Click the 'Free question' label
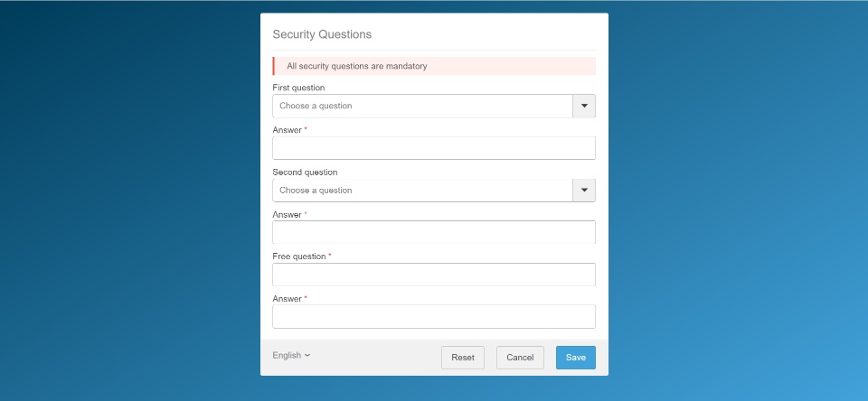868x401 pixels. [299, 256]
